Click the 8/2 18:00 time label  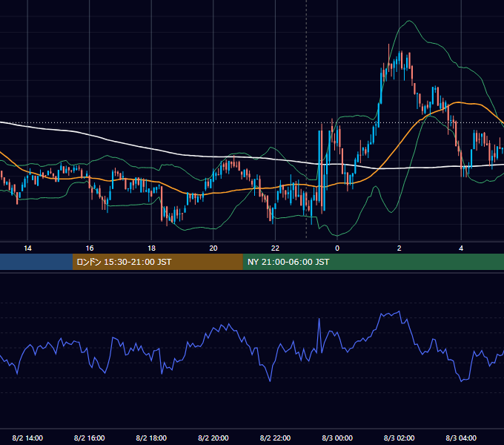[151, 438]
